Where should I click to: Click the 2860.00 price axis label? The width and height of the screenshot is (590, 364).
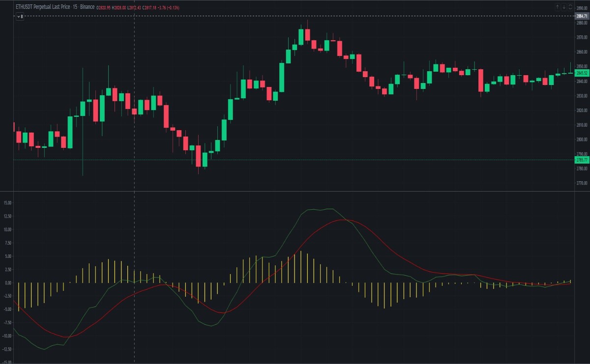tap(582, 52)
